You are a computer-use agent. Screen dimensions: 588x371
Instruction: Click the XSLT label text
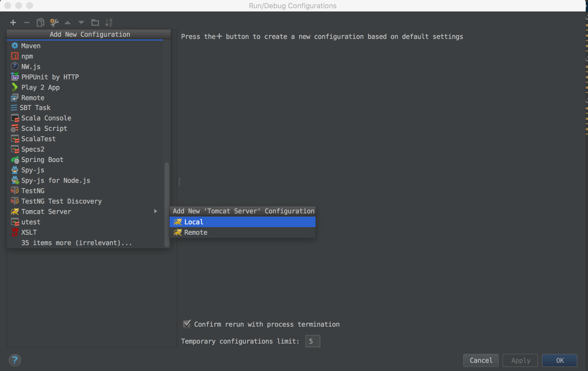pos(29,232)
